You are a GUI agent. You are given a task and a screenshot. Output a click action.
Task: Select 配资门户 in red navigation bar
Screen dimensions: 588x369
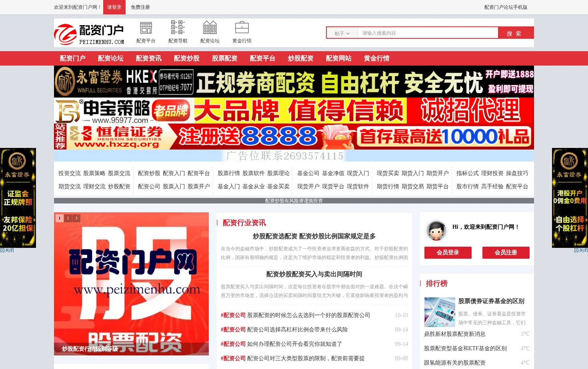pos(73,58)
